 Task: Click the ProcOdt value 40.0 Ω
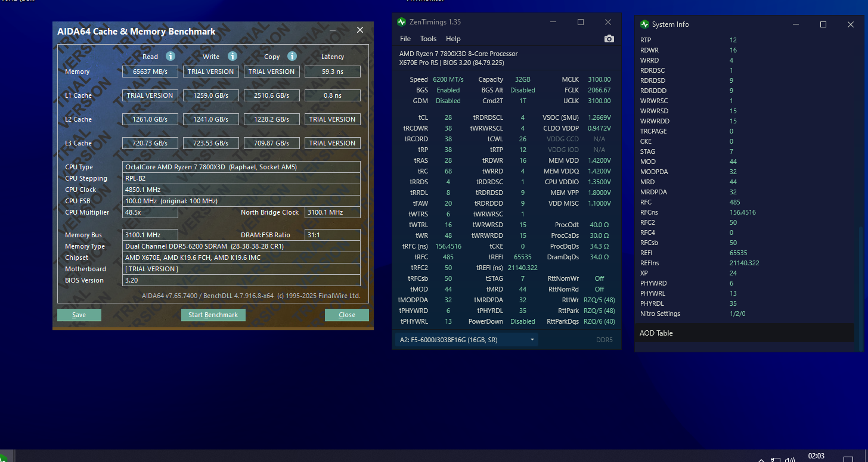click(599, 225)
